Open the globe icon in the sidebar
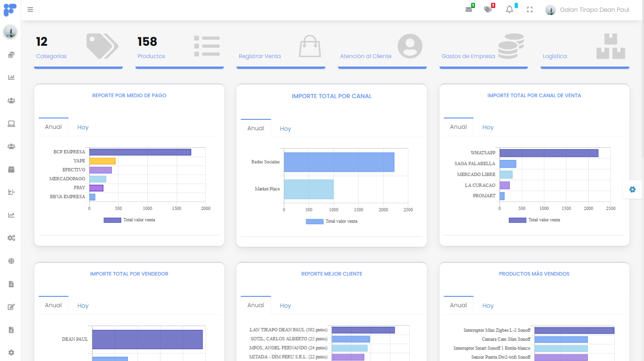 tap(11, 261)
